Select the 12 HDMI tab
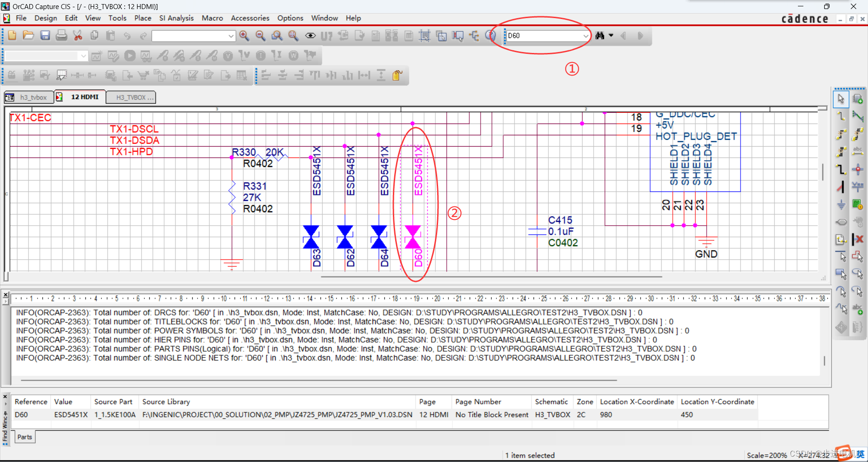This screenshot has height=462, width=868. tap(80, 97)
